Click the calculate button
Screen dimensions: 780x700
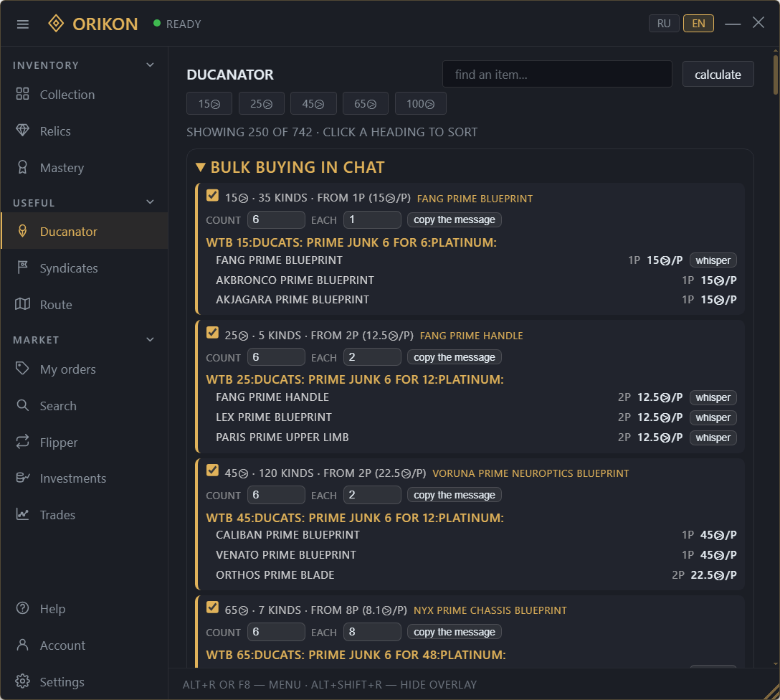(x=718, y=74)
